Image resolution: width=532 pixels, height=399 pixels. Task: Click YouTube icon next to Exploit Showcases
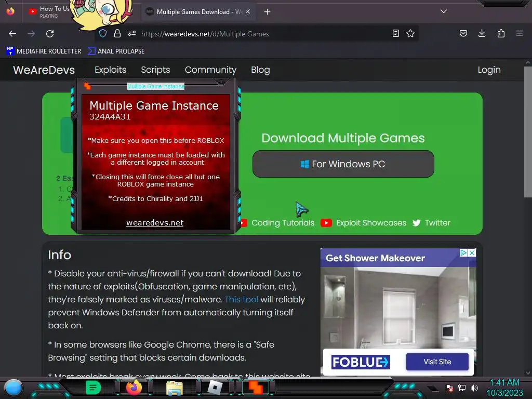(326, 223)
